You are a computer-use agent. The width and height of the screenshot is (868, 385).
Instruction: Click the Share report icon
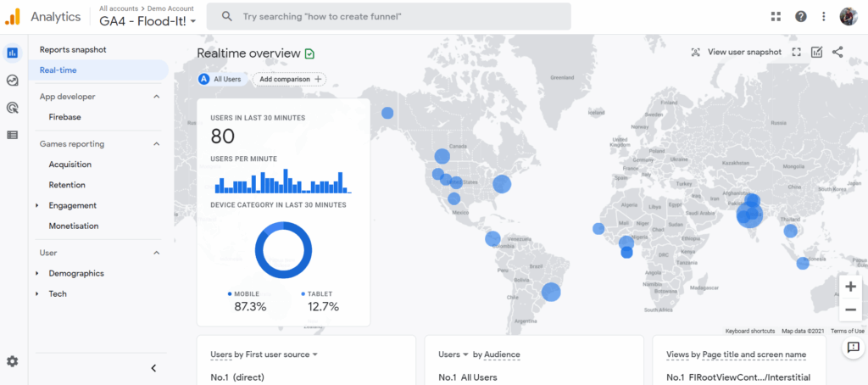point(837,53)
